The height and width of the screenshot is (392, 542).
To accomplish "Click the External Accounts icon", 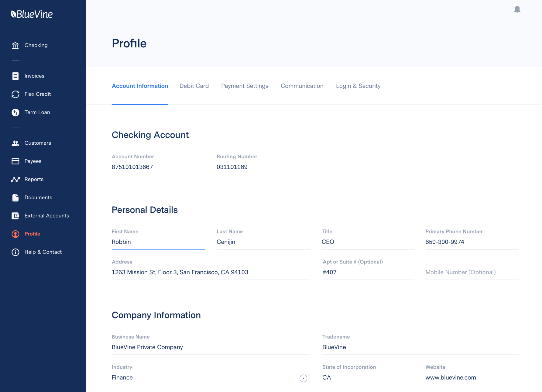I will [15, 216].
